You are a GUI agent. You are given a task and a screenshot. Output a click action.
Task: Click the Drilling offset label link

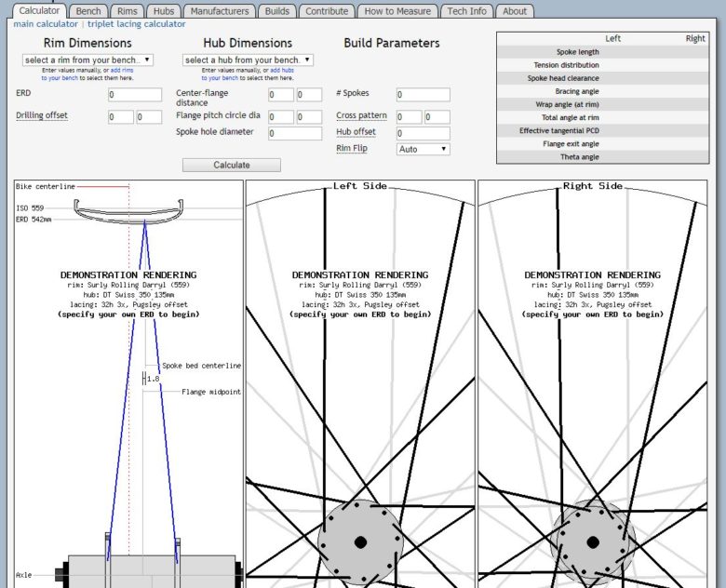click(42, 116)
